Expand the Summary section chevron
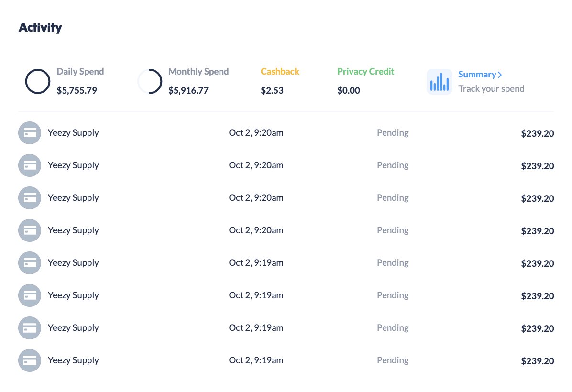Image resolution: width=572 pixels, height=392 pixels. coord(500,75)
